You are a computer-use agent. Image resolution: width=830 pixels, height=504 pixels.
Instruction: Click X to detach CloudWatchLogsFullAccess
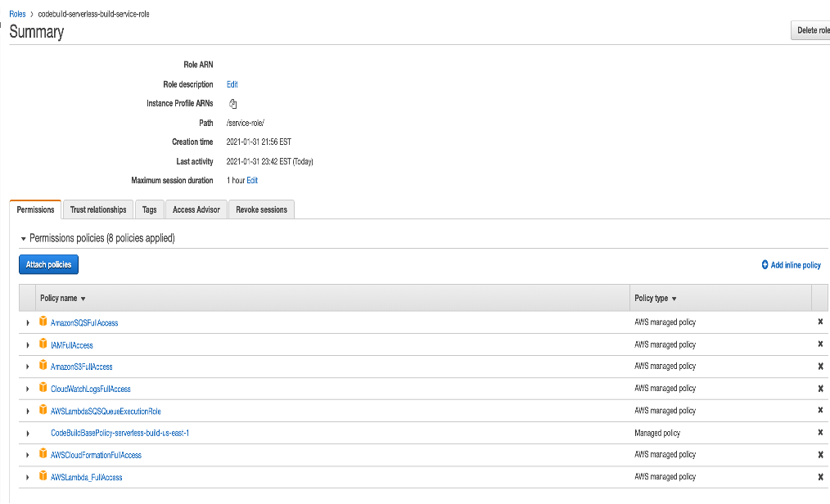point(820,389)
